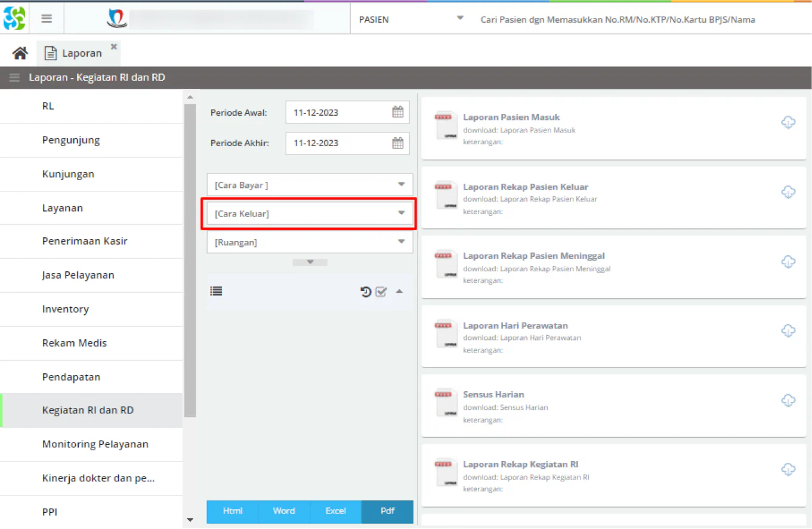812x529 pixels.
Task: Open the RL report category
Action: point(91,106)
